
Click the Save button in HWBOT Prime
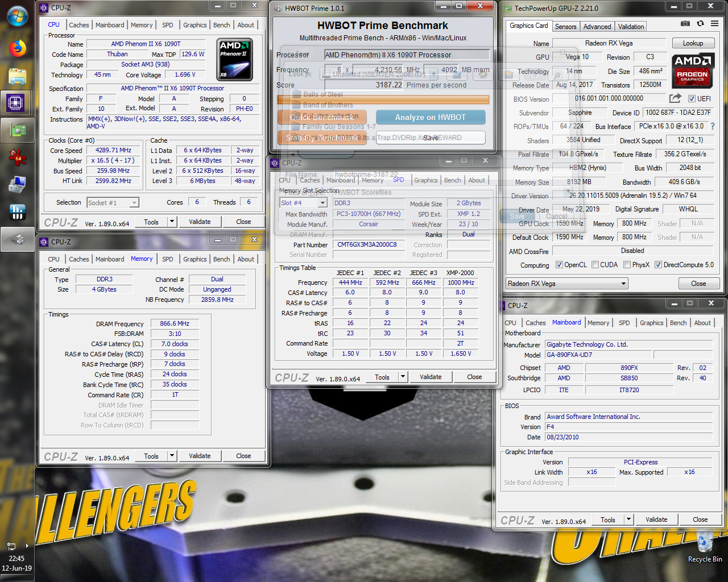431,138
